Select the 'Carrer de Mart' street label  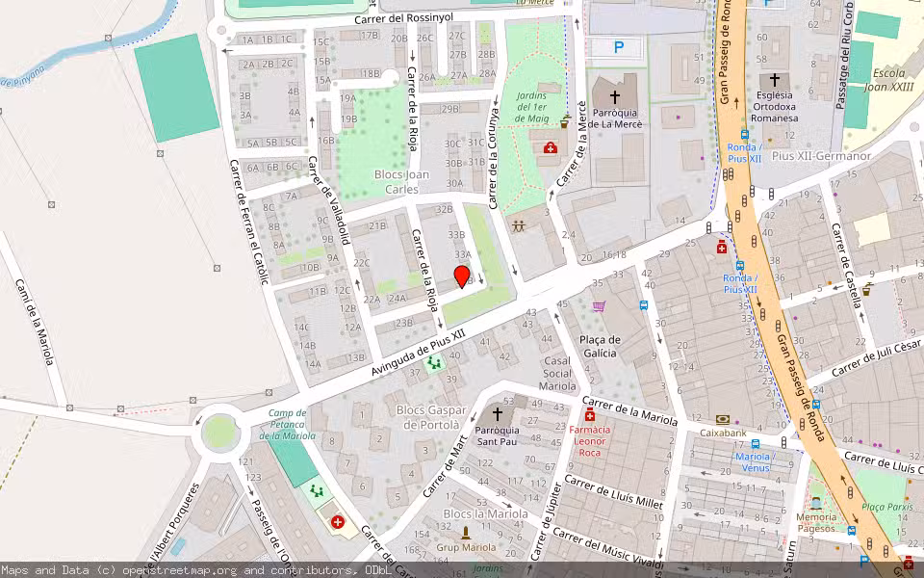coord(445,466)
